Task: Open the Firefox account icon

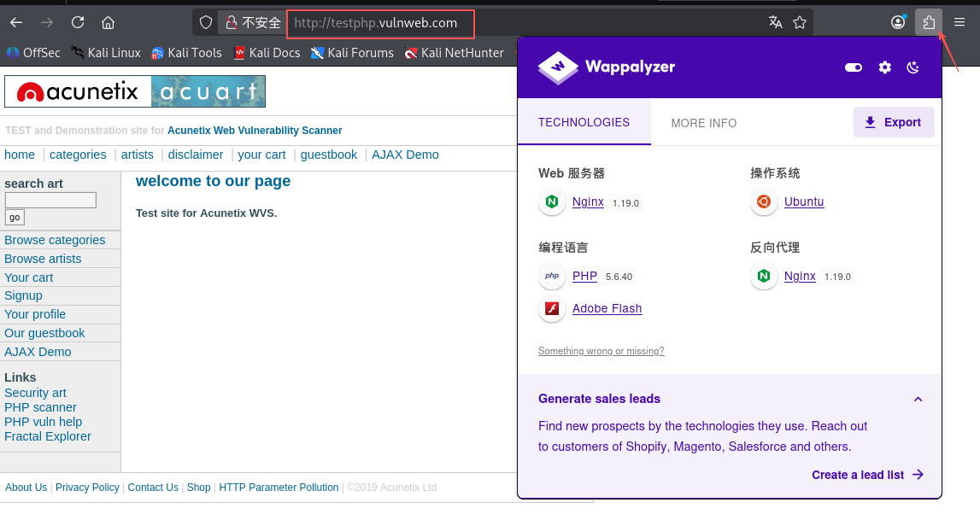Action: 898,22
